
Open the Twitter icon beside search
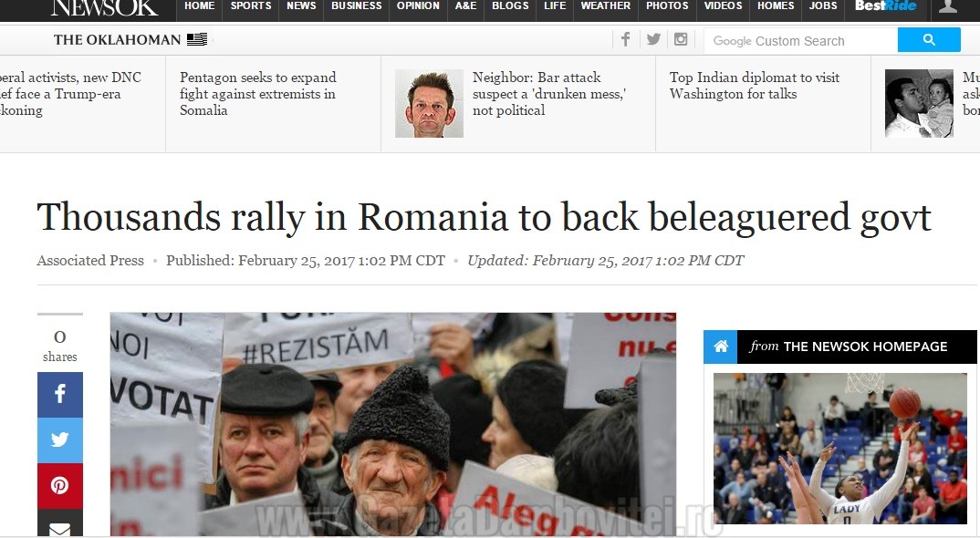pyautogui.click(x=653, y=40)
